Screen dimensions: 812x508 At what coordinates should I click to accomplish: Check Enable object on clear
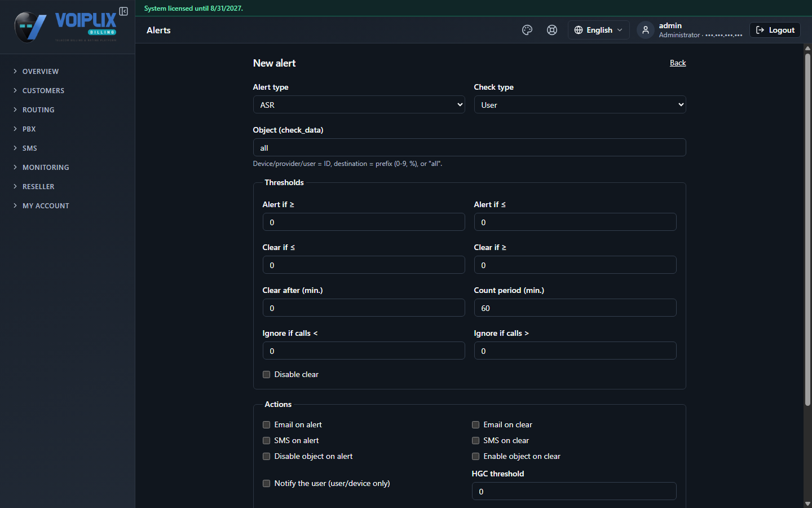[476, 457]
